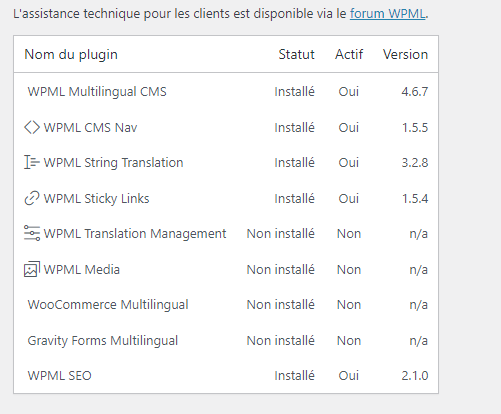Viewport: 501px width, 414px height.
Task: Select the WPML Multilingual CMS plugin name
Action: tap(97, 92)
